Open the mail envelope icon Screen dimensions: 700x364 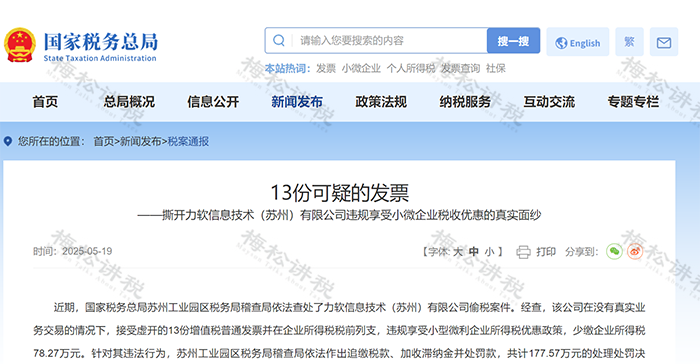664,42
